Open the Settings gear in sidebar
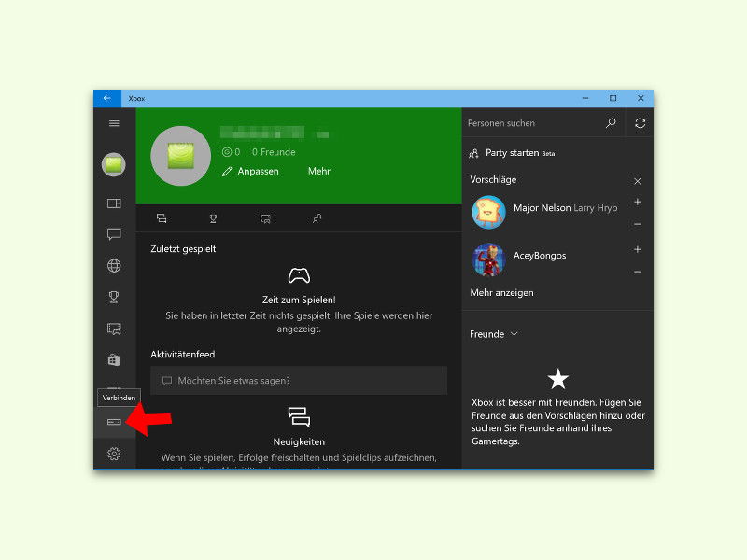The height and width of the screenshot is (560, 747). [114, 454]
